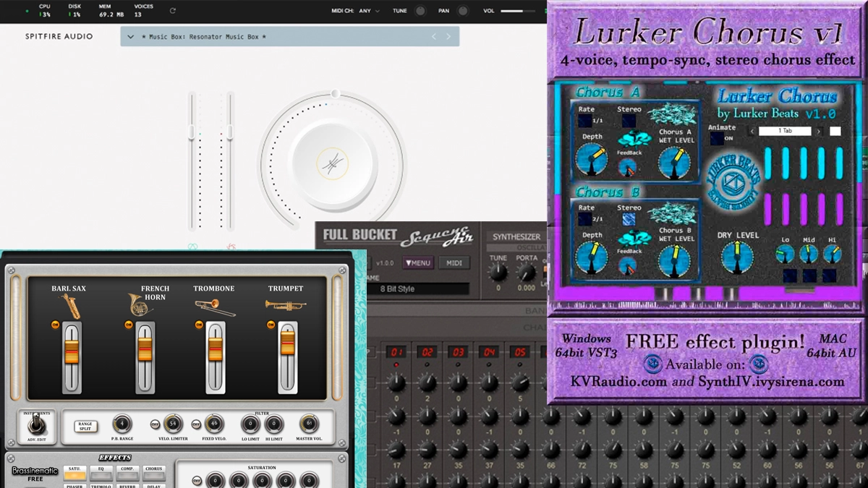Toggle the Animate ON box
The height and width of the screenshot is (488, 868).
point(716,139)
